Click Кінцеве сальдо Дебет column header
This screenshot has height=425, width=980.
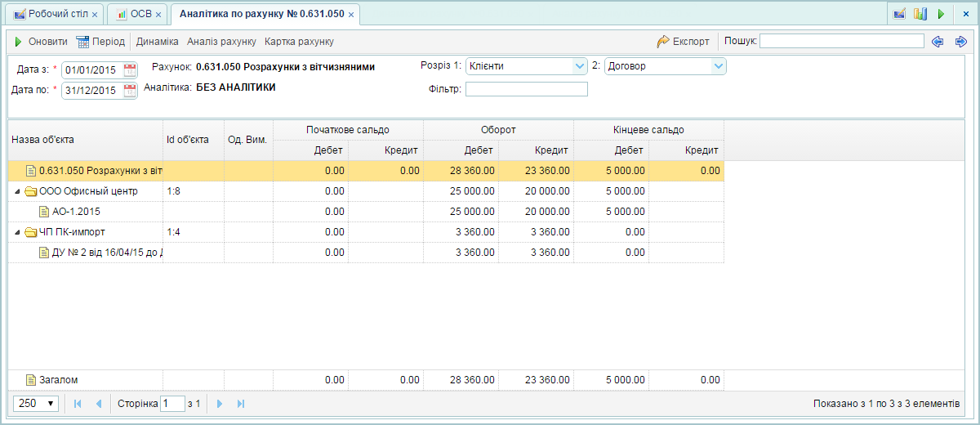[612, 150]
